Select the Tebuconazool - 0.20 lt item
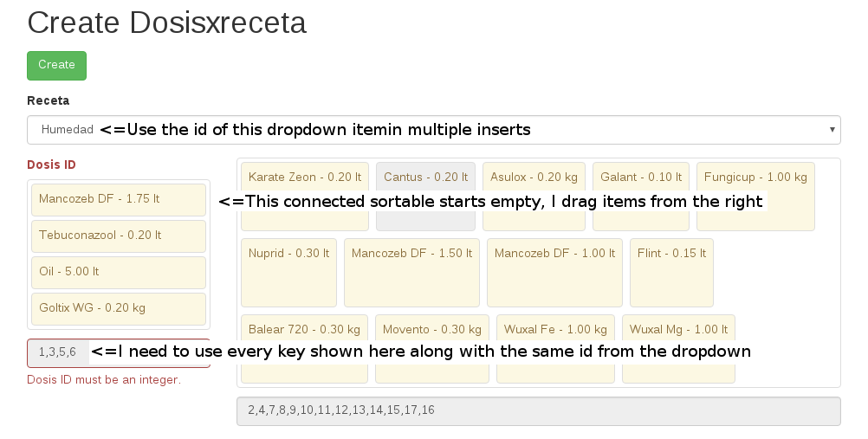Screen dimensions: 868x439 pos(119,236)
